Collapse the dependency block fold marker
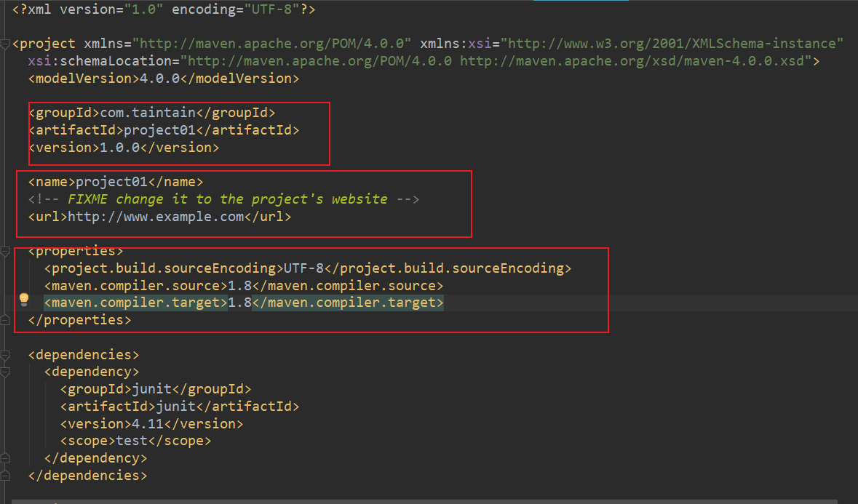 [x=5, y=372]
